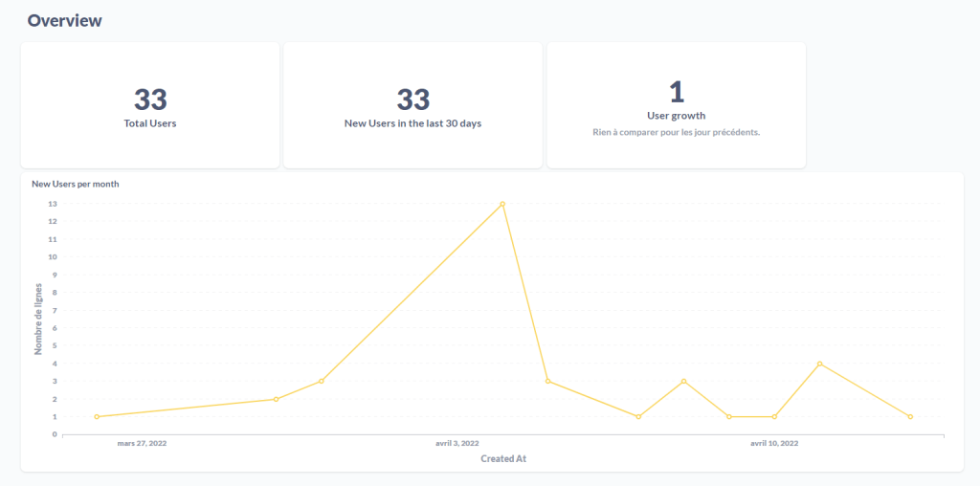980x486 pixels.
Task: Select the peak data point at value 13
Action: 502,204
